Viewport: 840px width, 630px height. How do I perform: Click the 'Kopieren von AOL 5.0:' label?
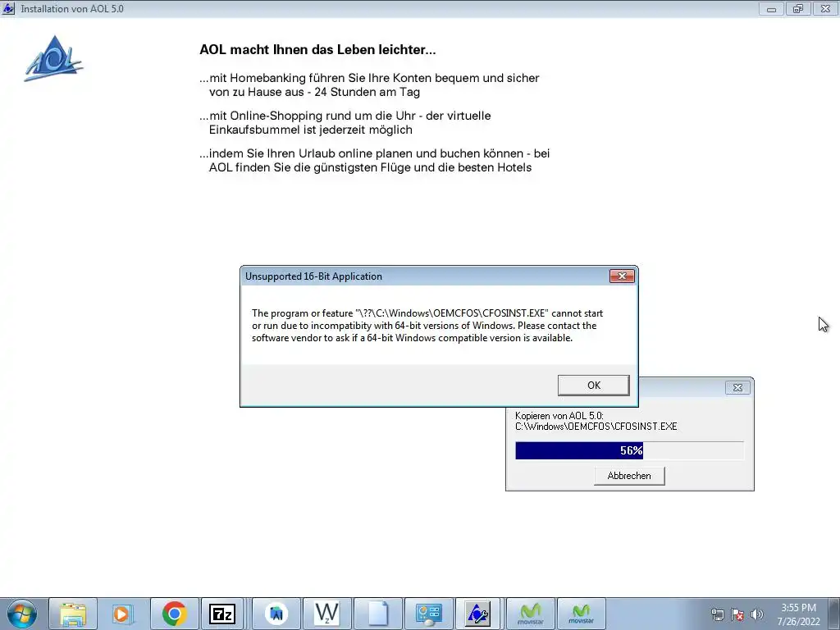[x=559, y=416]
